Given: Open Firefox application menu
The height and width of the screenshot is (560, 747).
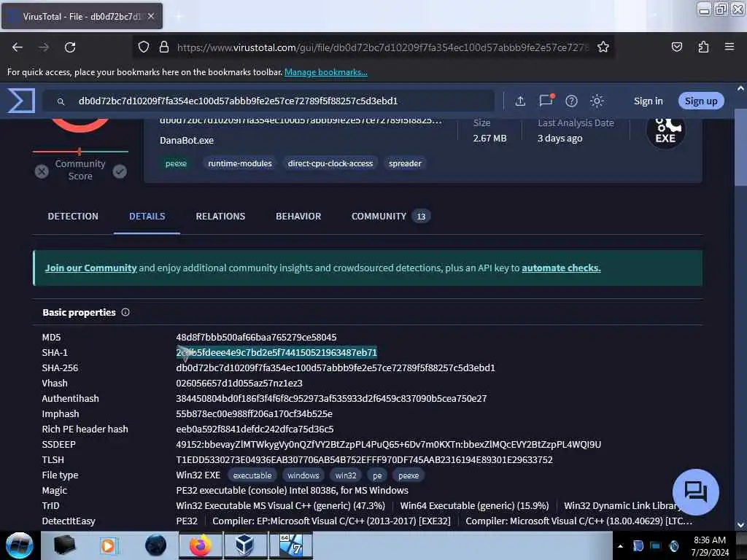Looking at the screenshot, I should (x=729, y=47).
